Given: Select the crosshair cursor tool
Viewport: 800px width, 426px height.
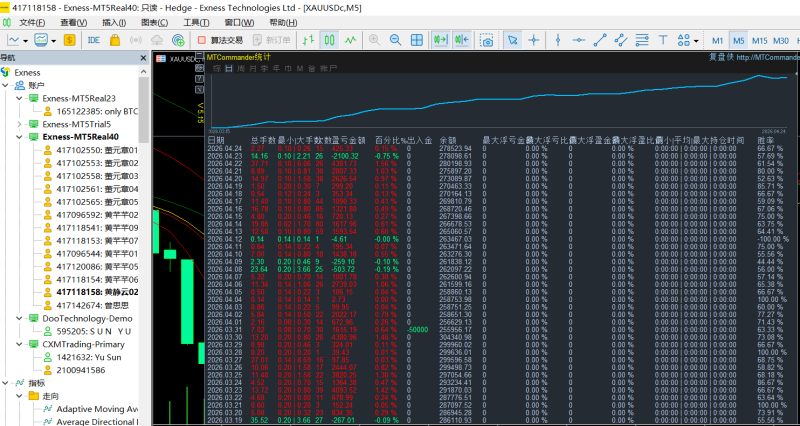Looking at the screenshot, I should (534, 40).
